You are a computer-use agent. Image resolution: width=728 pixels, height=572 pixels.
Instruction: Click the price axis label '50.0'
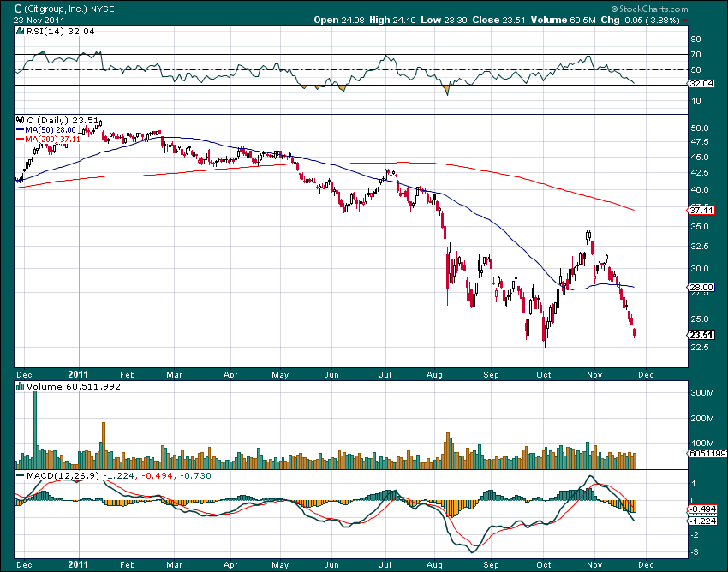[x=700, y=128]
